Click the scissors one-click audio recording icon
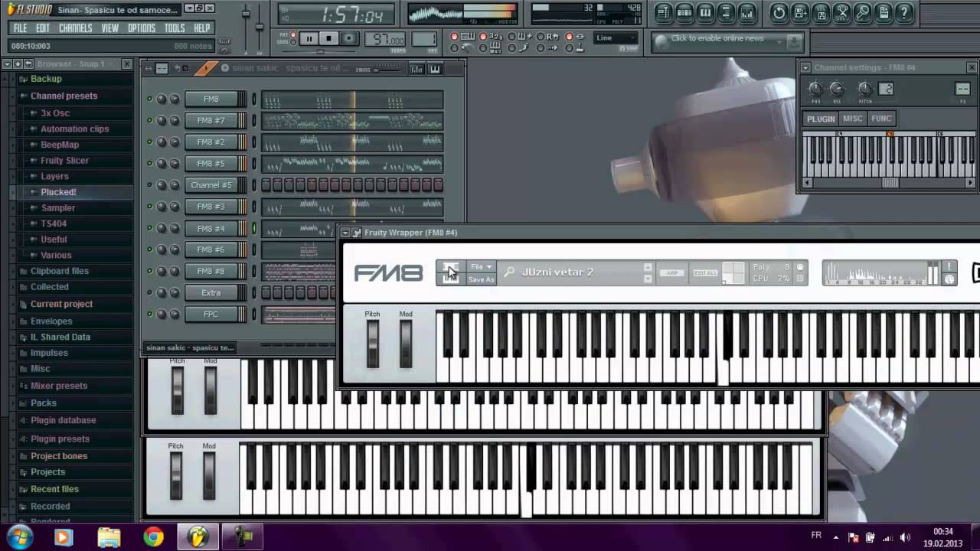 [841, 12]
